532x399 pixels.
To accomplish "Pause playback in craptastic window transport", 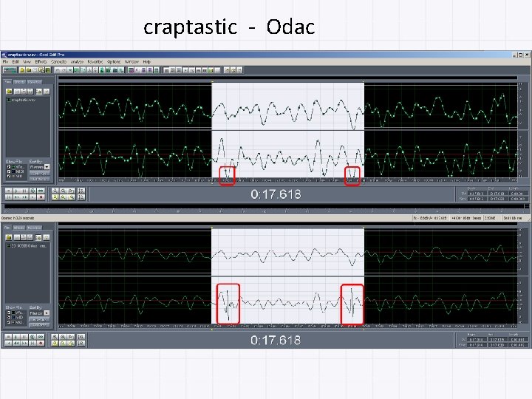I will (x=24, y=191).
